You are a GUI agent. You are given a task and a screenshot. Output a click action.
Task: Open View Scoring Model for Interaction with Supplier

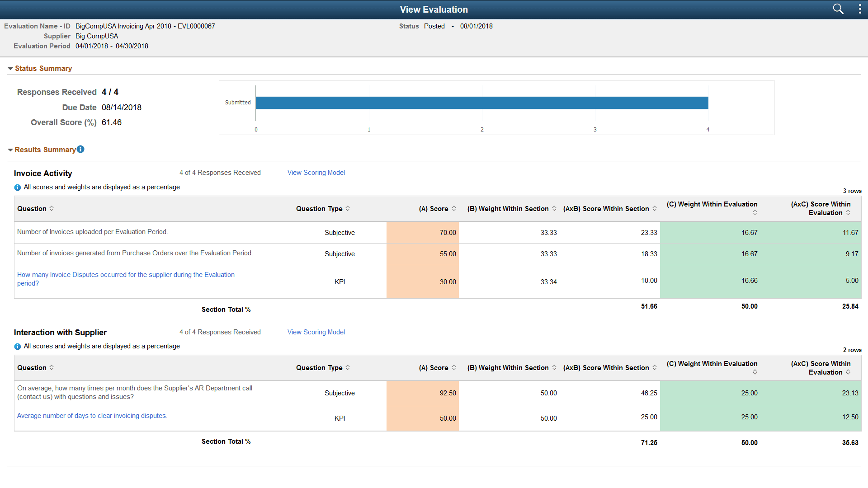pyautogui.click(x=316, y=332)
